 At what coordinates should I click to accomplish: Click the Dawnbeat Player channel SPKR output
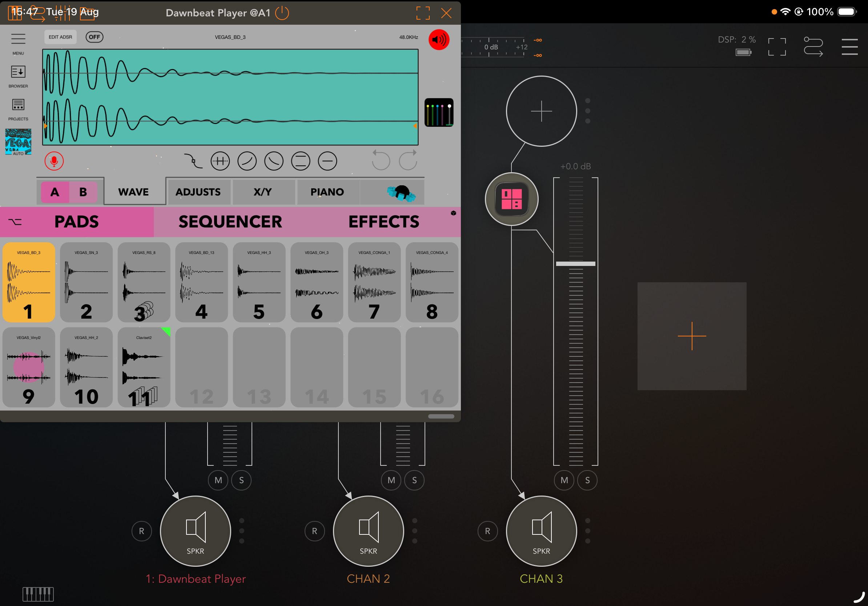(x=196, y=531)
